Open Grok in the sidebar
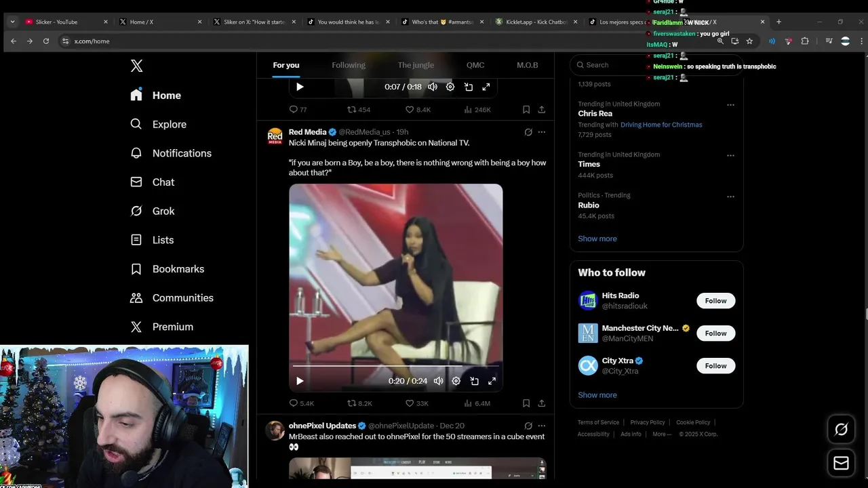The height and width of the screenshot is (488, 868). 153,211
